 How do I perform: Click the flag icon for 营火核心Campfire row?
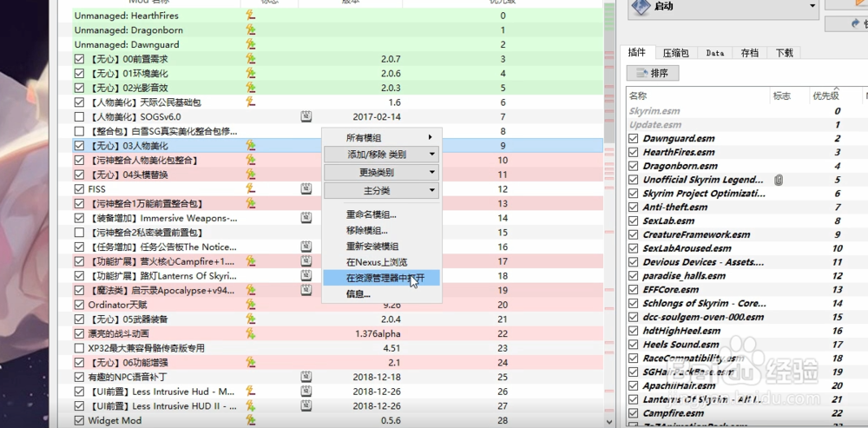pyautogui.click(x=251, y=260)
